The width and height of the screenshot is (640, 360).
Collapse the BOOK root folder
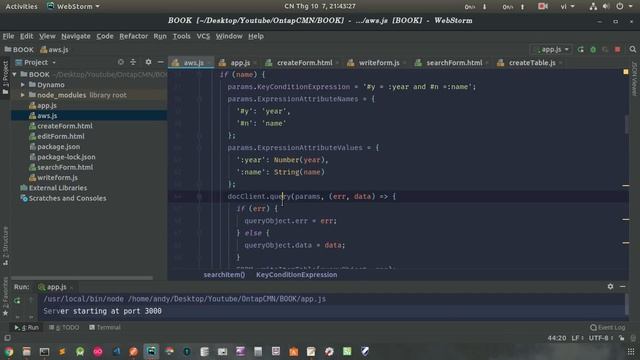(x=15, y=75)
